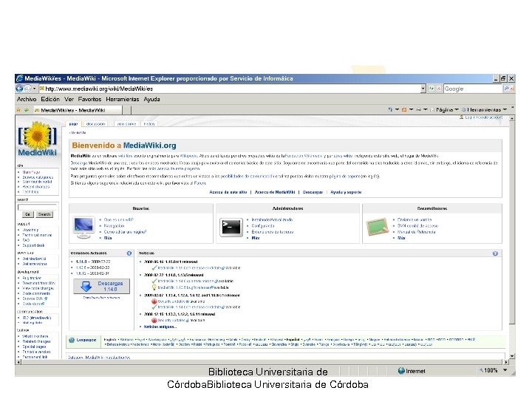Click the Add to Favorites icon
Image resolution: width=532 pixels, height=399 pixels.
[x=26, y=110]
